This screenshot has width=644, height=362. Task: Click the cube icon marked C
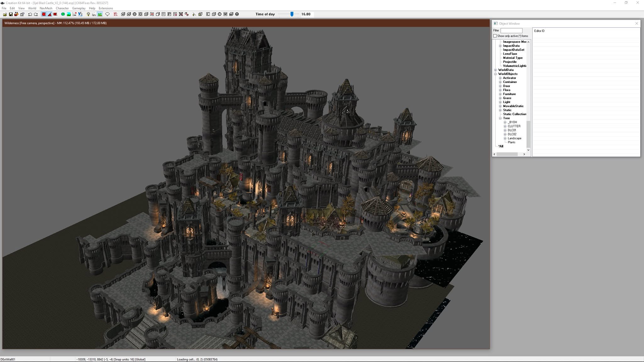point(214,14)
